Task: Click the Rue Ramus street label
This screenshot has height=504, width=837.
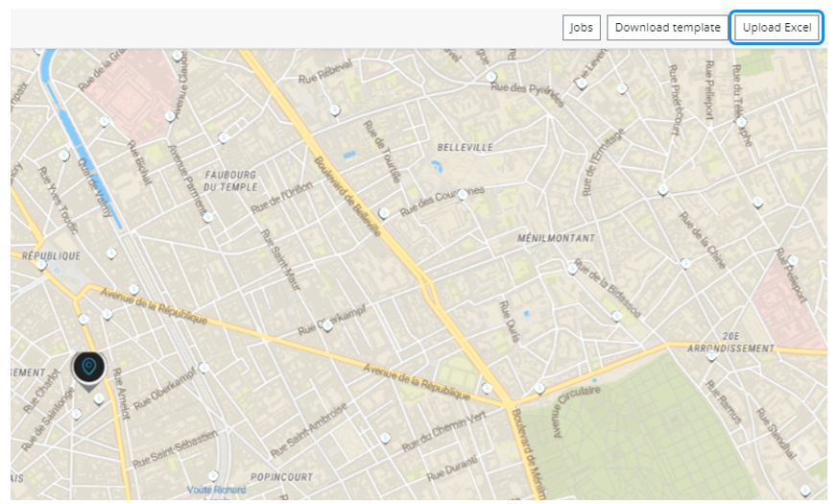Action: pyautogui.click(x=724, y=401)
